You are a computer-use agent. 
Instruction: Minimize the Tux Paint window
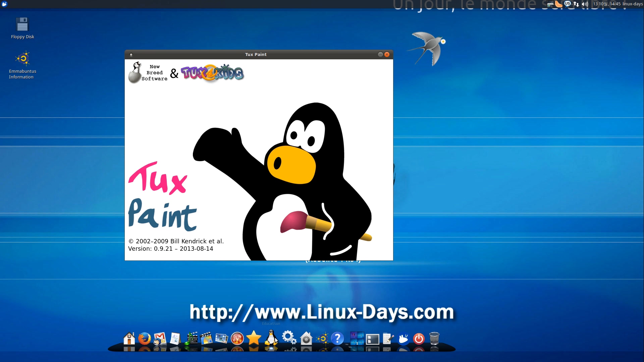tap(380, 54)
